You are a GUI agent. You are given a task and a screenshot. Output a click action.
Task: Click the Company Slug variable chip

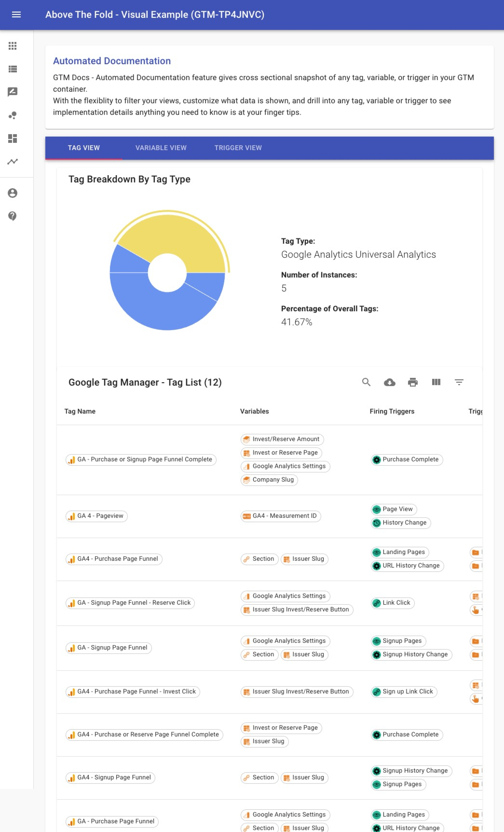269,480
